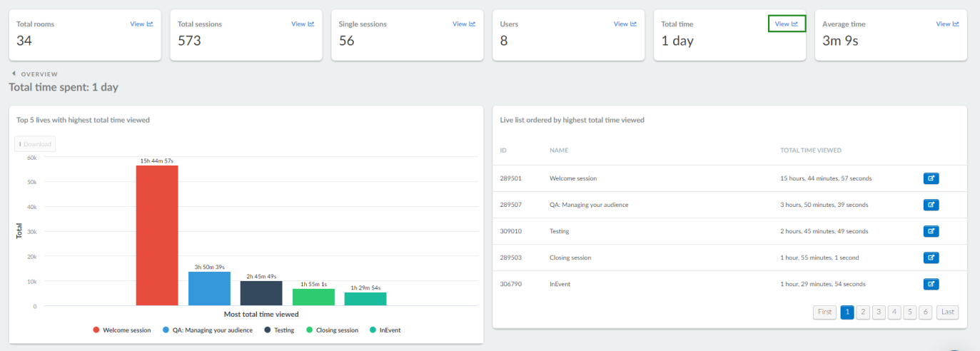Click the ID column header
This screenshot has width=980, height=351.
click(504, 151)
